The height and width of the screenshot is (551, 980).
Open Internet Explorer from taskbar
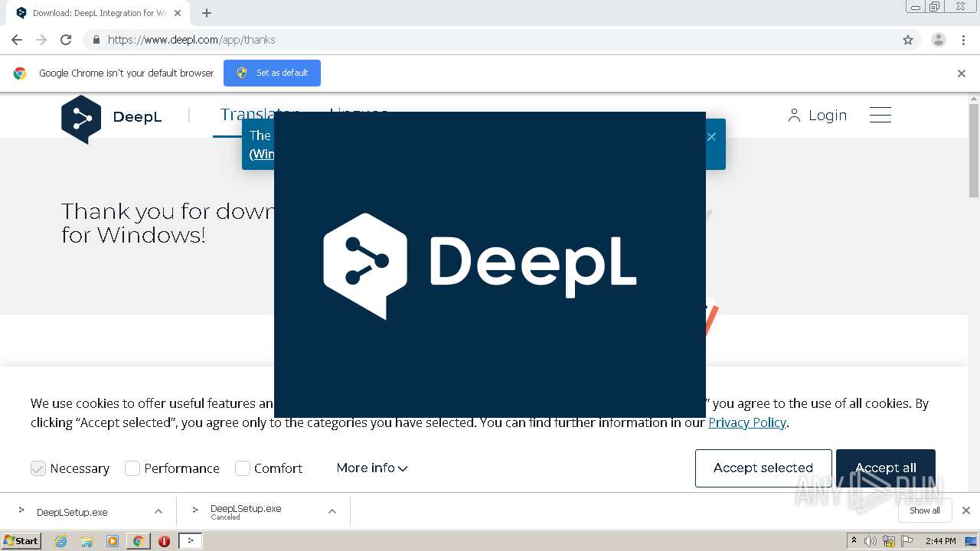coord(60,541)
